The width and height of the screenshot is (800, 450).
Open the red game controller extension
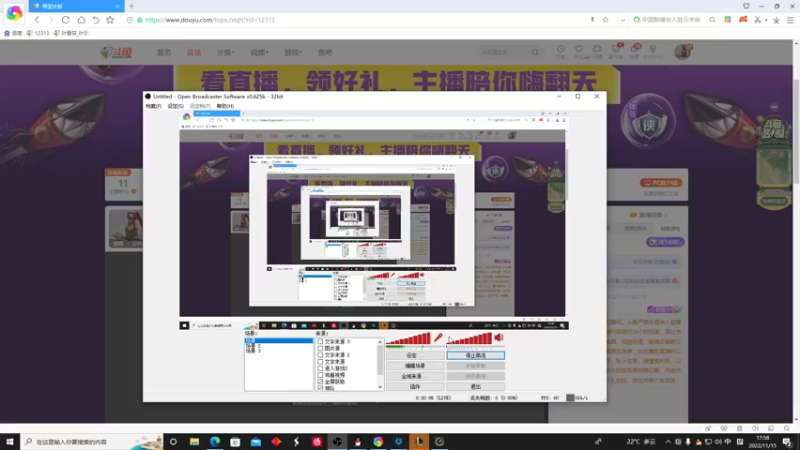tap(743, 20)
